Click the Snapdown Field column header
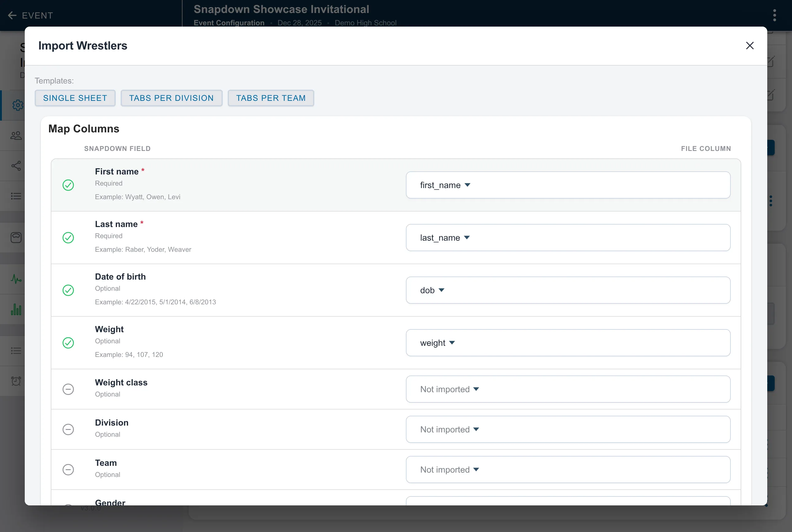The image size is (792, 532). 118,148
